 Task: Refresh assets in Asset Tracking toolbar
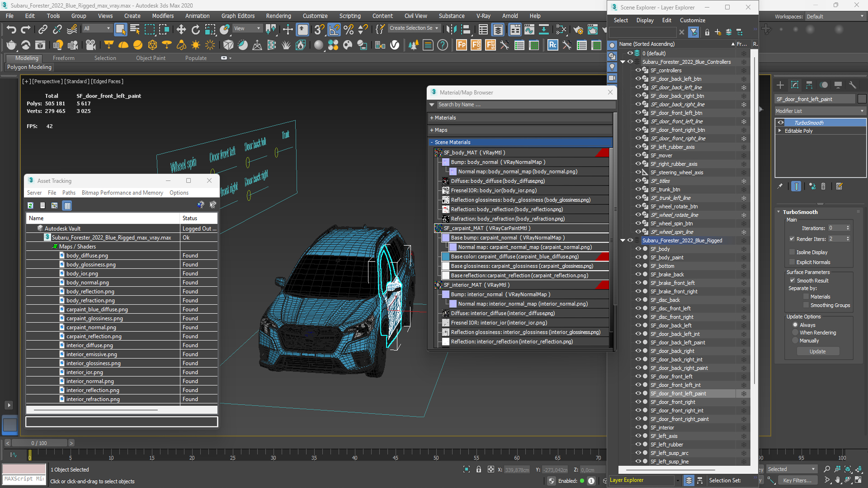click(x=30, y=206)
